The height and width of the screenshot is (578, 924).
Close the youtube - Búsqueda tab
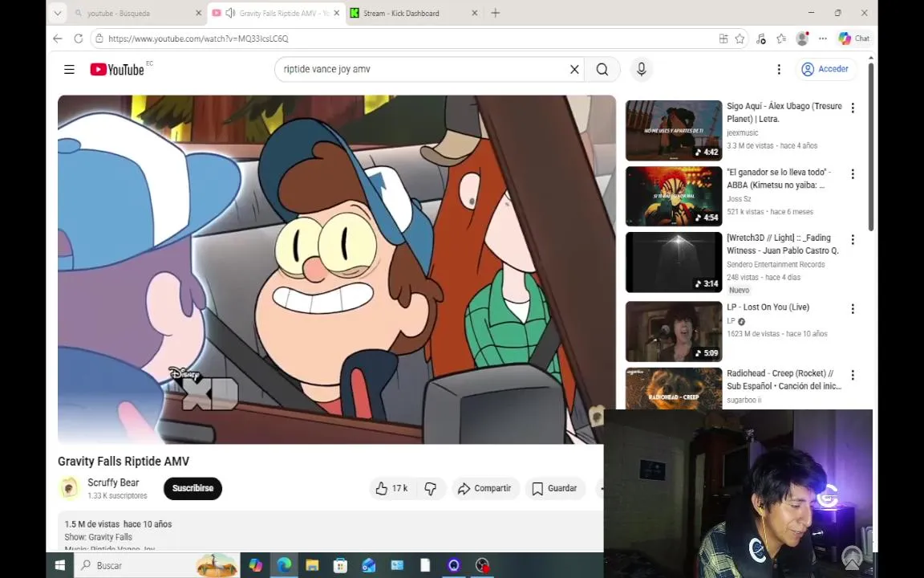point(199,13)
